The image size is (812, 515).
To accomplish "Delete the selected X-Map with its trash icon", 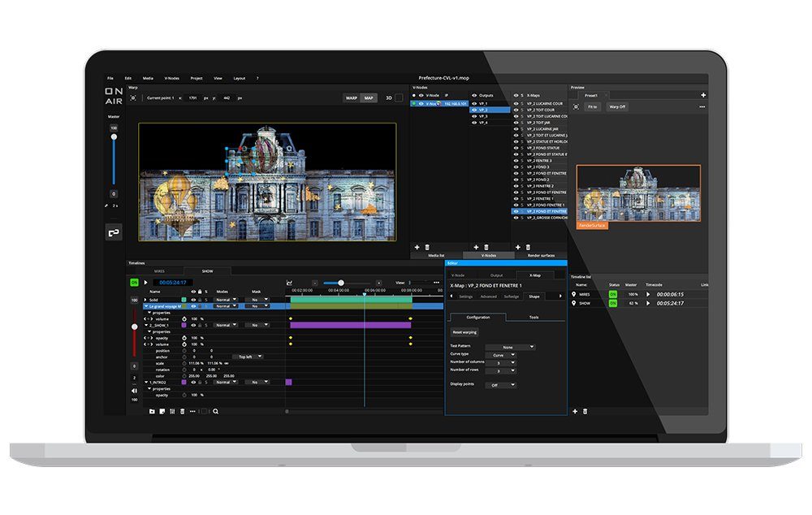I will point(529,247).
